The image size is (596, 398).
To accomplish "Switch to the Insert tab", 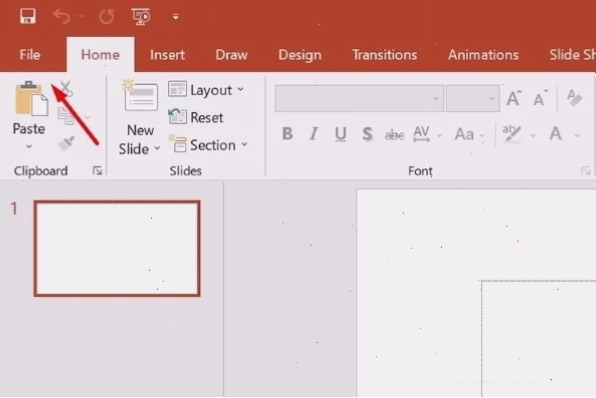I will pos(167,55).
